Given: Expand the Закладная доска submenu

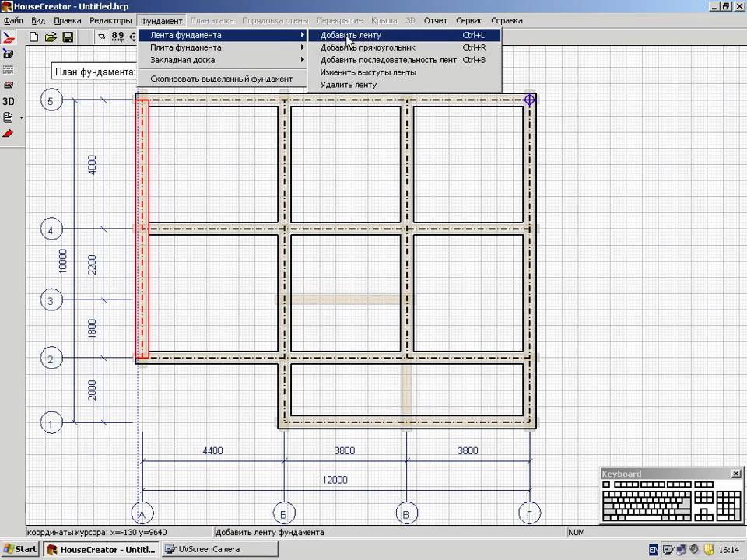Looking at the screenshot, I should 223,60.
